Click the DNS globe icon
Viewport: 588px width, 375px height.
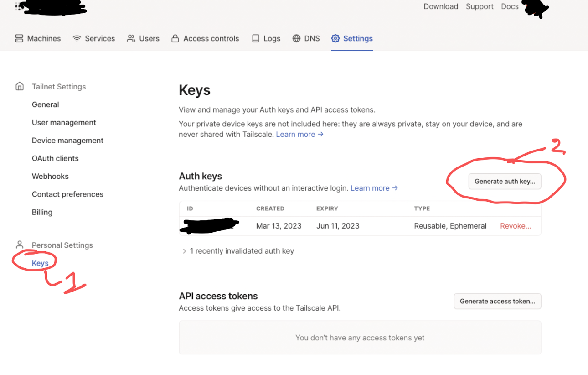click(x=296, y=38)
